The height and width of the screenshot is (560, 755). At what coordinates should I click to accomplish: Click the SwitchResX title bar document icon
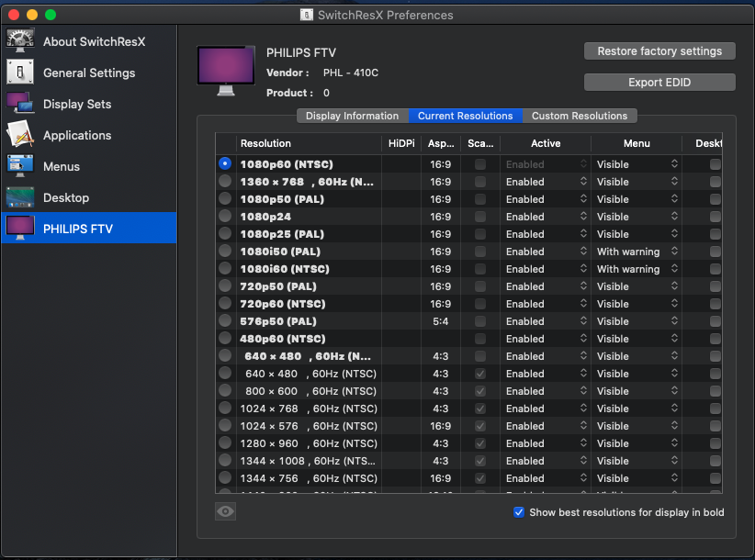pyautogui.click(x=306, y=15)
